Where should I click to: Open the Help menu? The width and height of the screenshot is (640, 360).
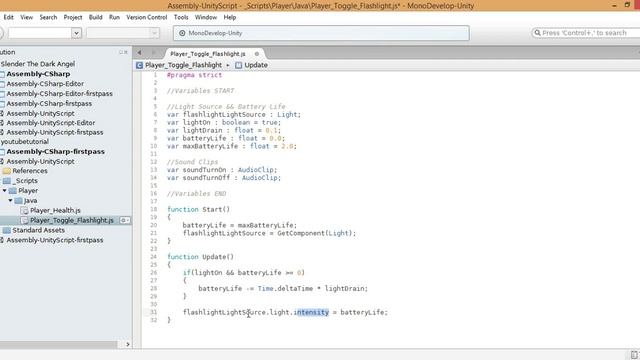point(230,17)
